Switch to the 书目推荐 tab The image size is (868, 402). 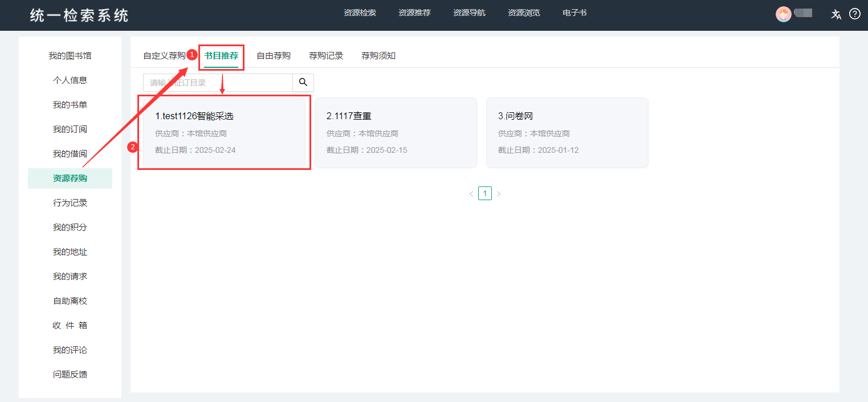(221, 55)
